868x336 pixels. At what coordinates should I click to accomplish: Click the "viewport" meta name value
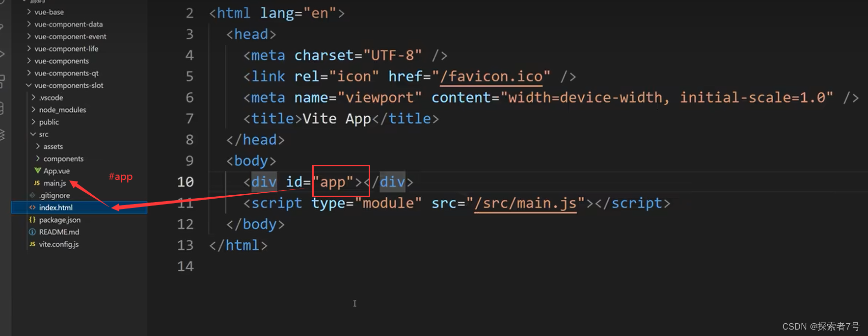(380, 98)
